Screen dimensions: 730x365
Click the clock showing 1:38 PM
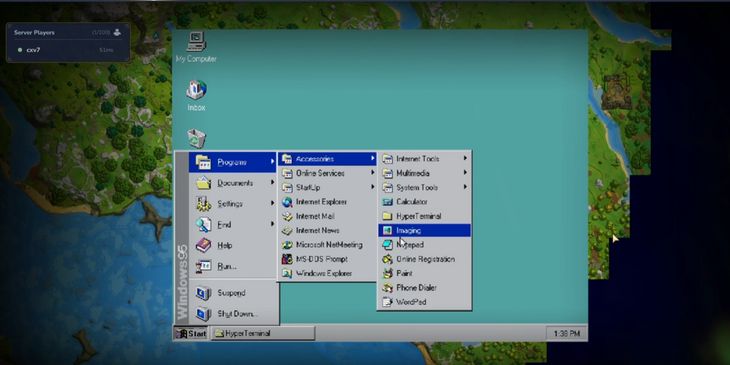click(566, 333)
